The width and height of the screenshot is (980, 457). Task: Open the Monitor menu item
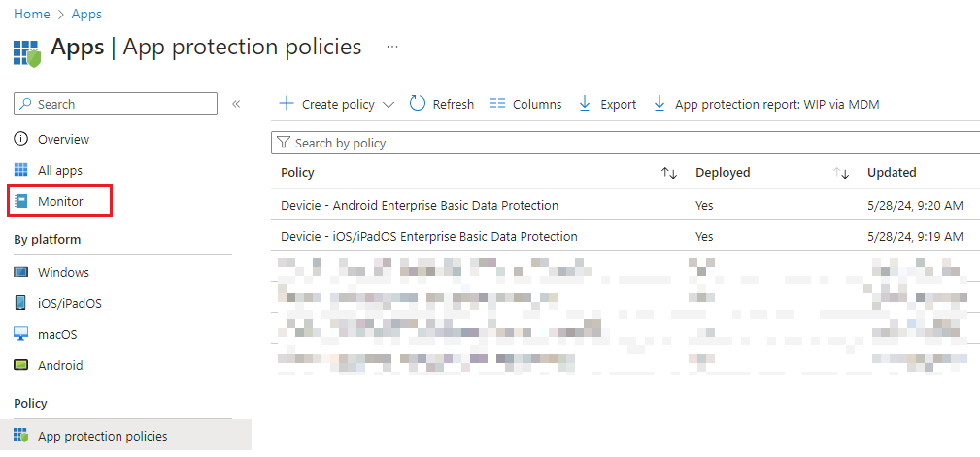tap(60, 202)
